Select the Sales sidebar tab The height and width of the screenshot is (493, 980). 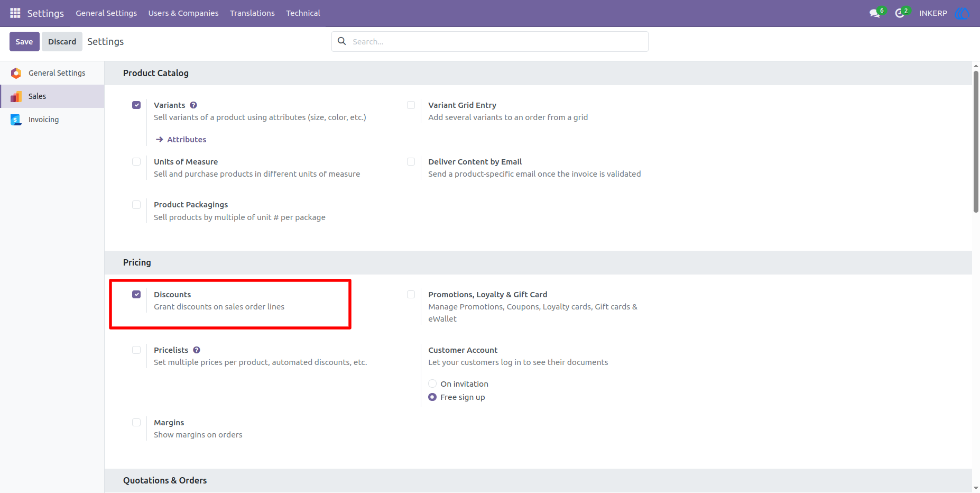coord(52,96)
